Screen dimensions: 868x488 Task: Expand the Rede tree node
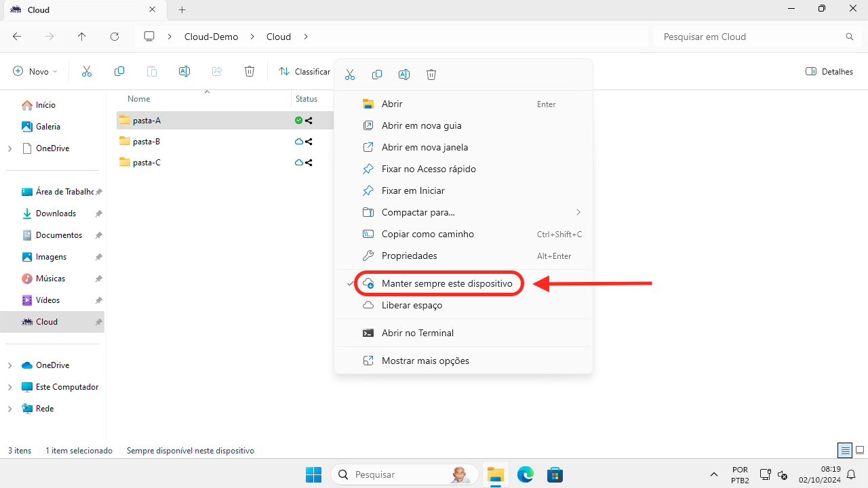[9, 409]
